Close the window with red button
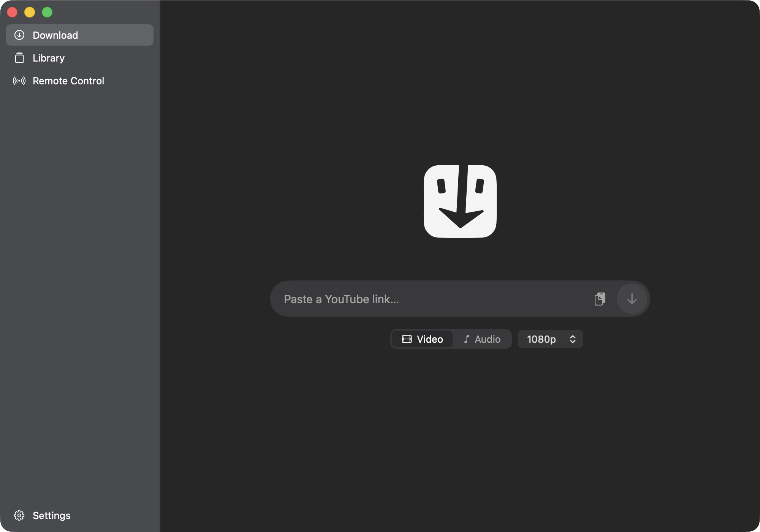Viewport: 760px width, 532px height. (12, 12)
